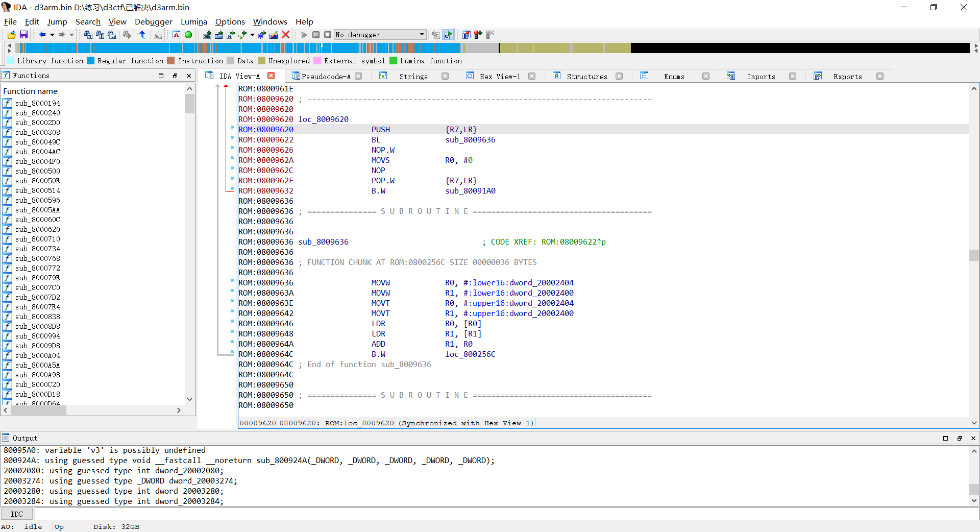Click the dword_20002404 reference in the first MOVW
This screenshot has width=980, height=532.
(542, 283)
